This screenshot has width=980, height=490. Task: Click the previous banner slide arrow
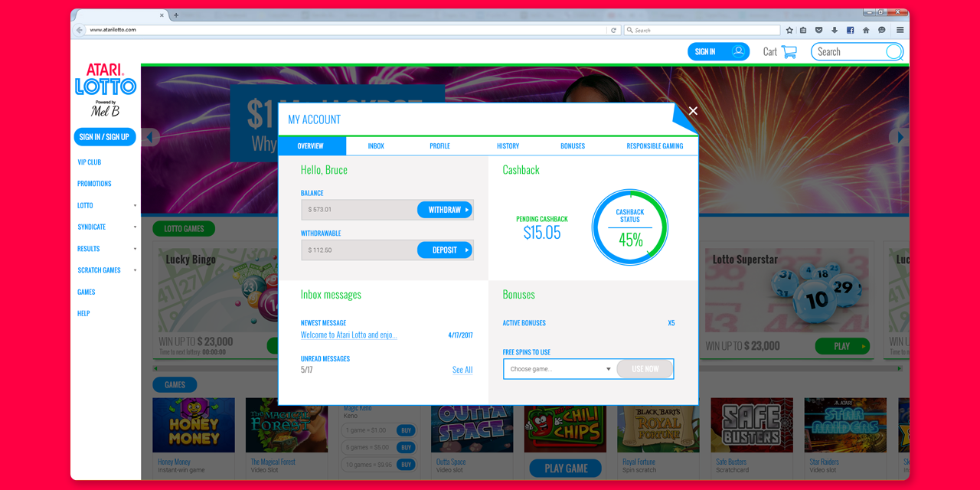pos(151,138)
